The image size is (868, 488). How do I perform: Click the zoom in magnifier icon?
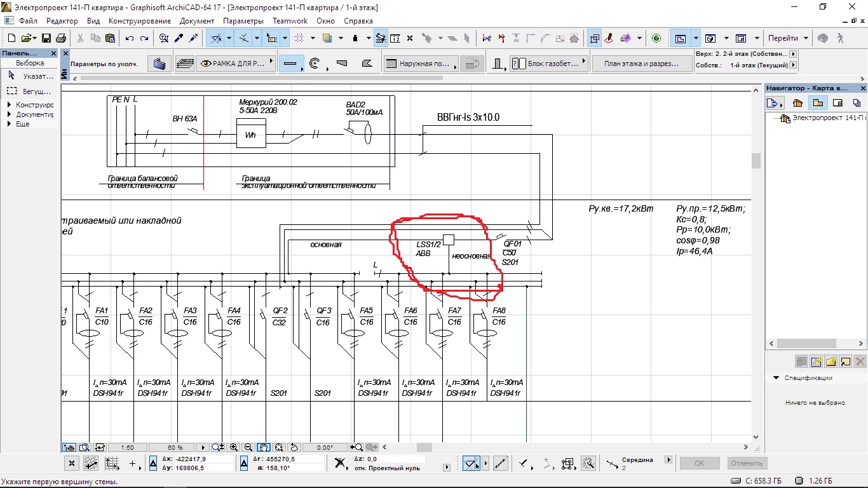coord(234,447)
